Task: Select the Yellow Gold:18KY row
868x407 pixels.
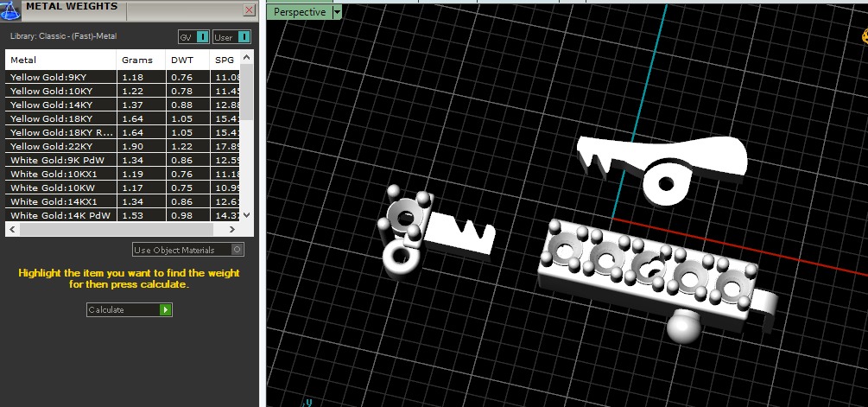Action: point(124,118)
